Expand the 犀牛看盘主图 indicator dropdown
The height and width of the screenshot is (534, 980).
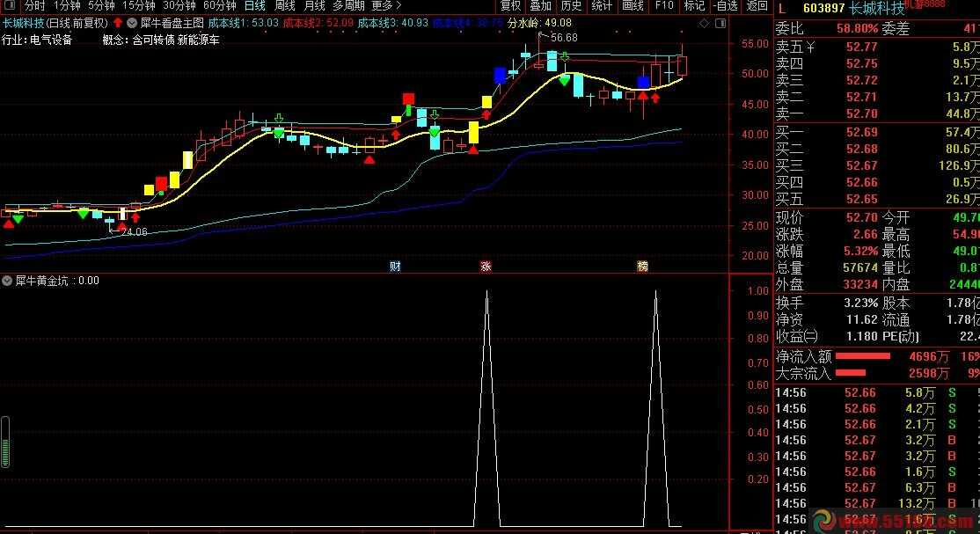(x=132, y=22)
